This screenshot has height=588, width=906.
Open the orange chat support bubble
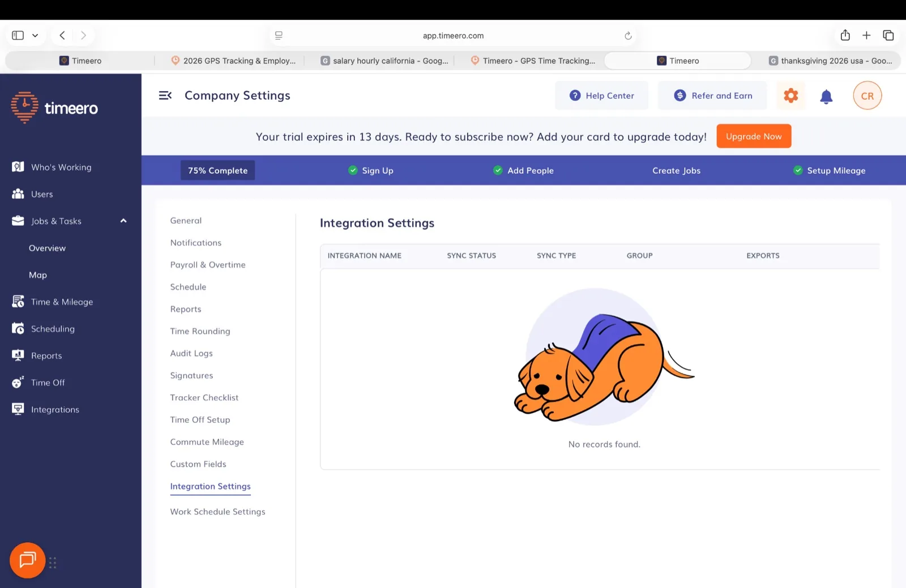pyautogui.click(x=27, y=560)
